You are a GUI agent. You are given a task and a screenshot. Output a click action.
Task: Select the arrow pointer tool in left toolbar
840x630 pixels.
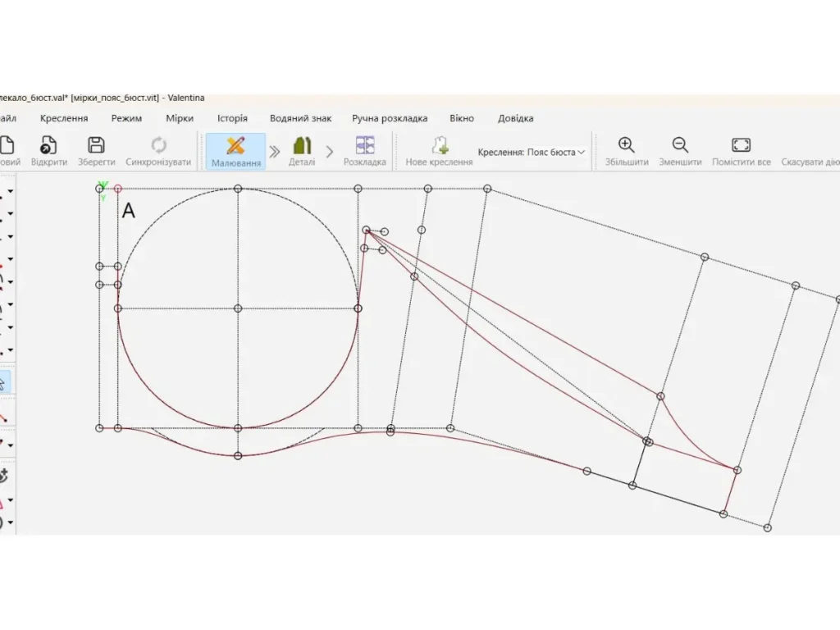[3, 381]
